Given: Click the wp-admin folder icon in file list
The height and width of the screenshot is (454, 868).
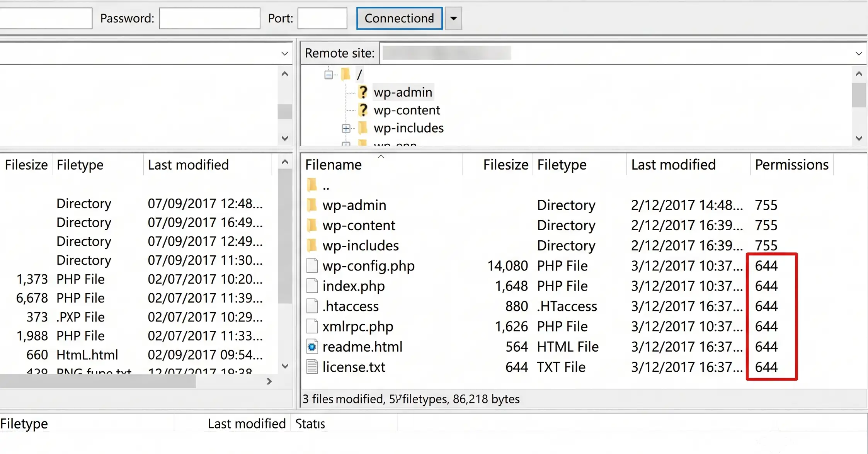Looking at the screenshot, I should coord(312,205).
